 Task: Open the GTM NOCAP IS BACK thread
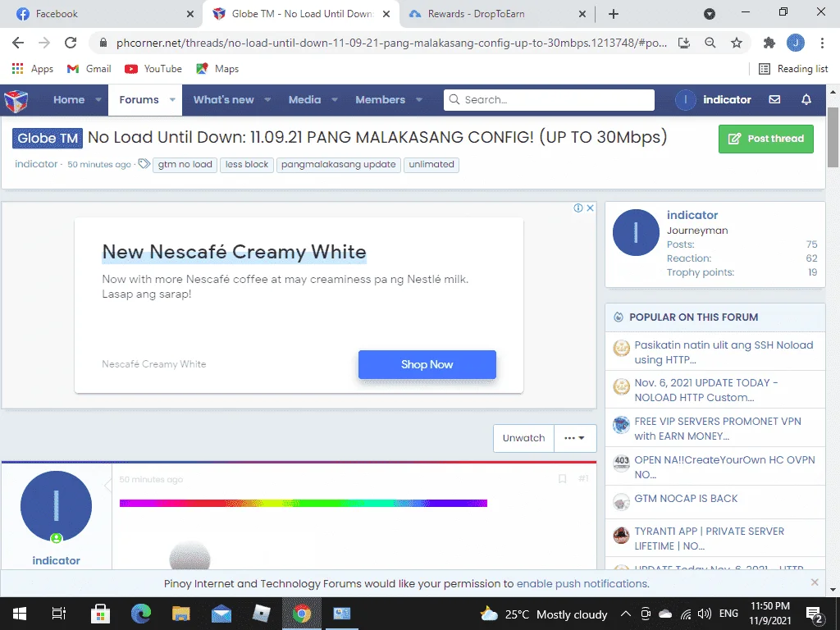(686, 498)
